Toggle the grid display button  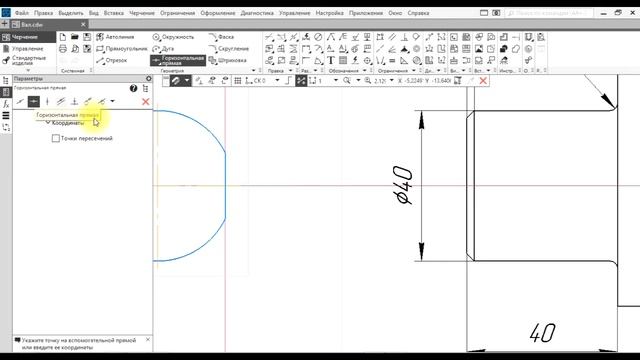coord(238,81)
